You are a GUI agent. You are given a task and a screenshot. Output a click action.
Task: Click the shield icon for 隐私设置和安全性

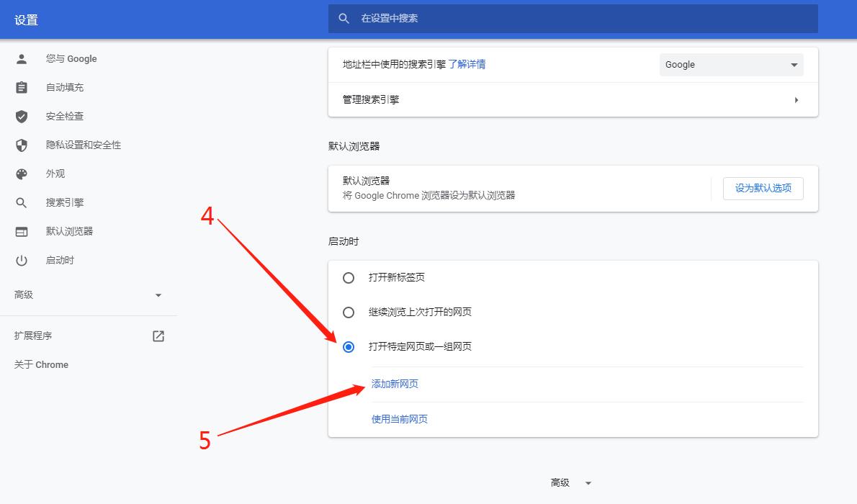pos(22,145)
